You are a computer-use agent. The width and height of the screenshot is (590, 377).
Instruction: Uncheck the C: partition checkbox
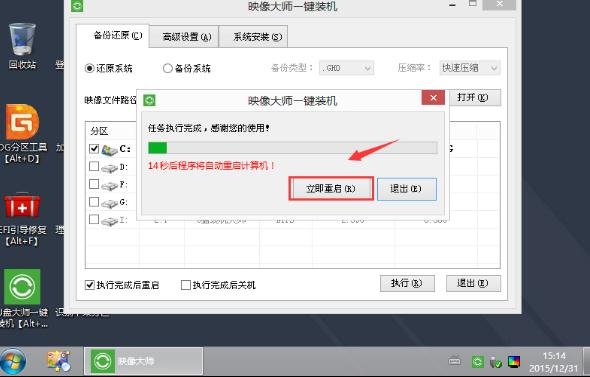point(94,149)
